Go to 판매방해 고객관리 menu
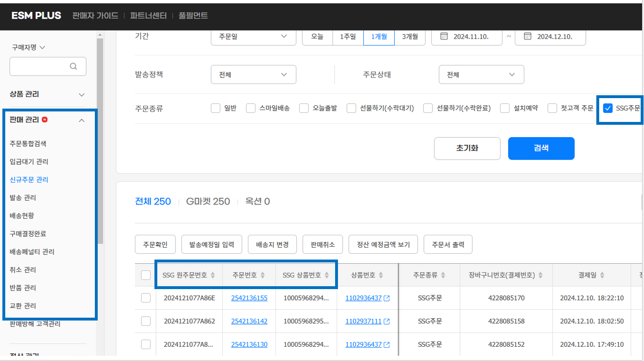 [35, 324]
